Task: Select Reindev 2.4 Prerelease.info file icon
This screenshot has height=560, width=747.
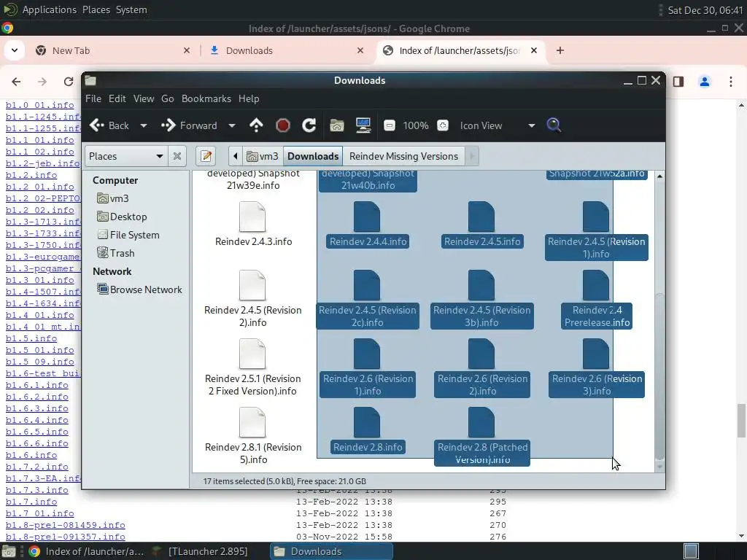Action: click(x=596, y=285)
